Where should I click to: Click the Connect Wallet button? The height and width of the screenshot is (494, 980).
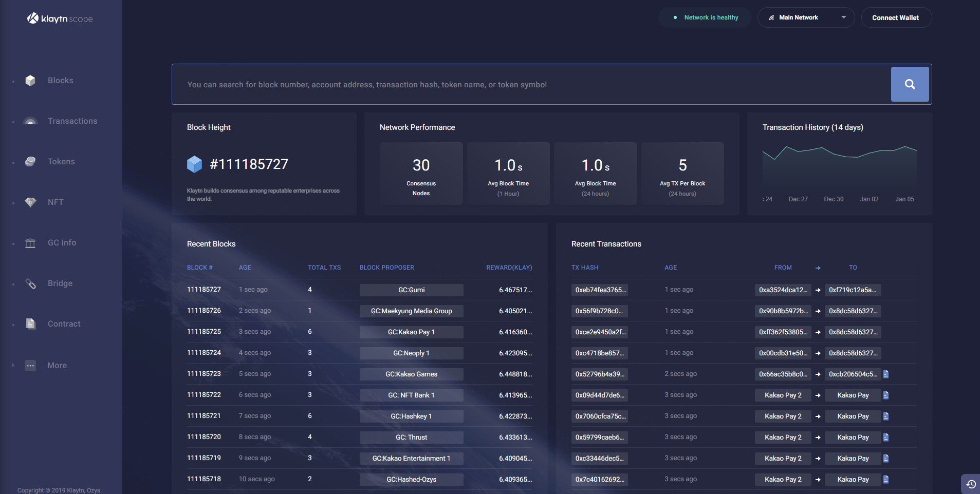896,17
